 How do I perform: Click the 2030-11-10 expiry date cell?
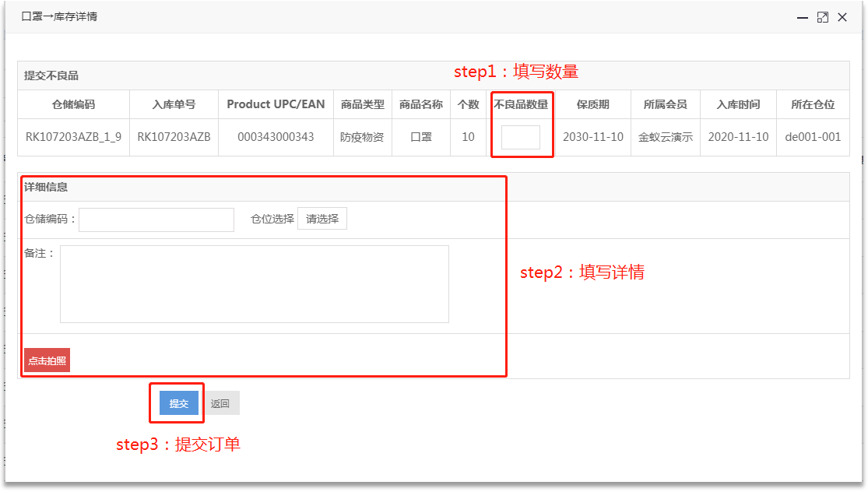click(x=593, y=137)
